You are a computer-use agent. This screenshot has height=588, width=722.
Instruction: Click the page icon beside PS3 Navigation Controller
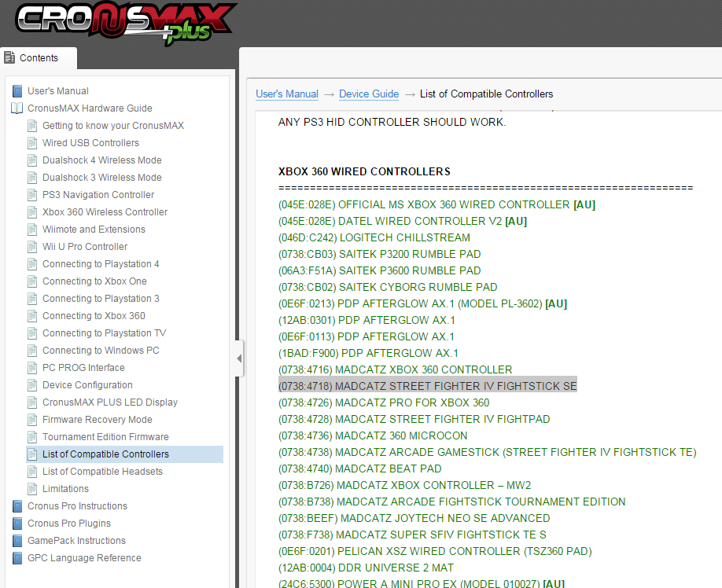tap(32, 195)
